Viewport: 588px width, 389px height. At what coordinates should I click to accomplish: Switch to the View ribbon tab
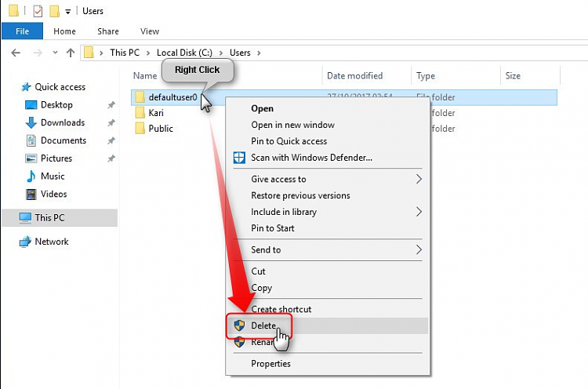150,31
